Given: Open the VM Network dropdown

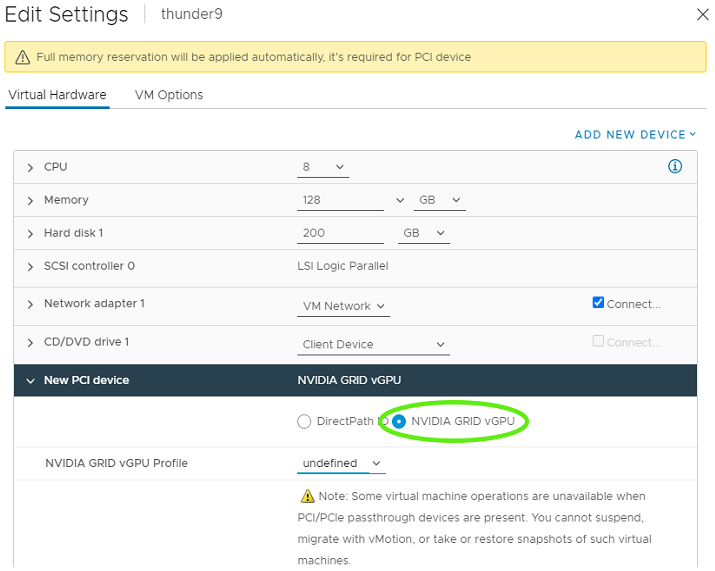Looking at the screenshot, I should coord(343,306).
